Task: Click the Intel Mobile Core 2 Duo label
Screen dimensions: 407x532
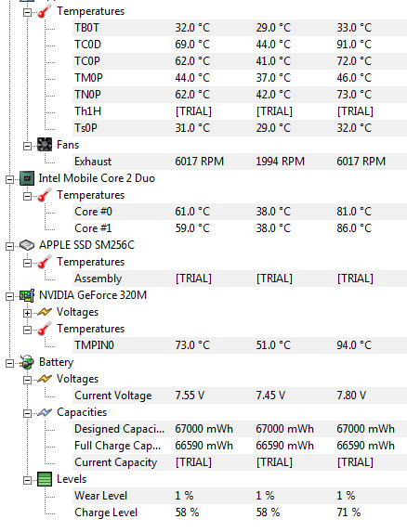Action: coord(97,178)
